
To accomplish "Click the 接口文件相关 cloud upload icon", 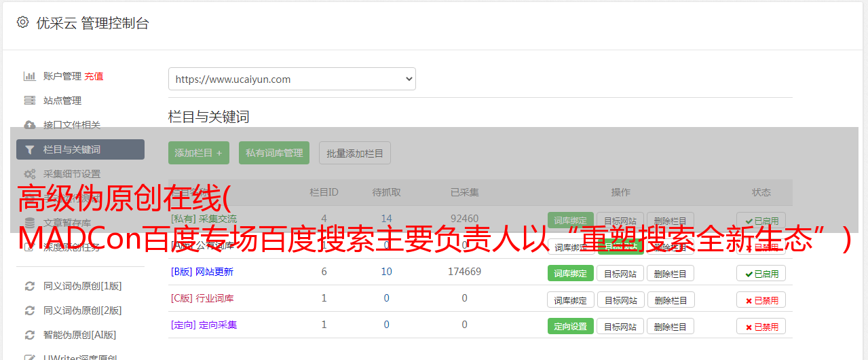I will point(29,125).
